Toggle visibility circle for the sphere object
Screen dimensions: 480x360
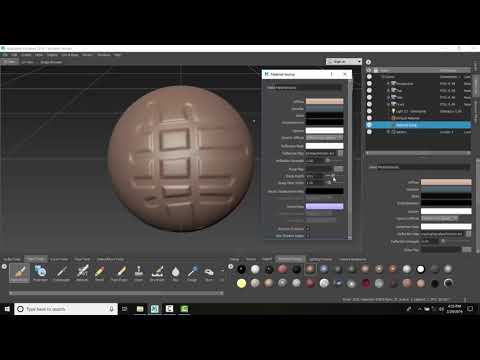click(369, 132)
